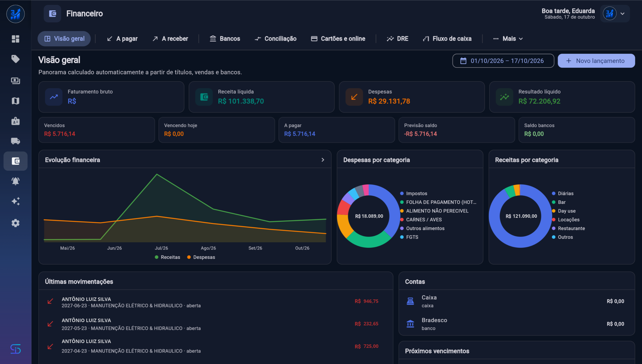Expand the Mais menu dropdown
This screenshot has width=642, height=364.
508,38
